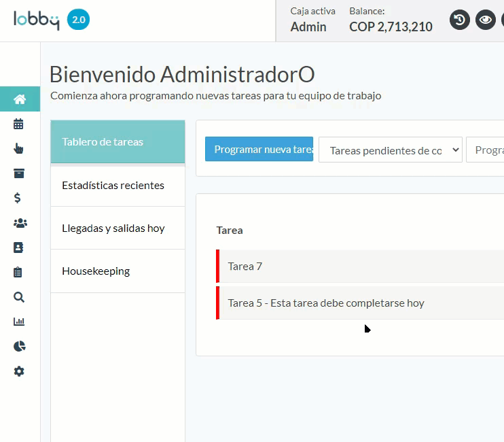This screenshot has height=442, width=504.
Task: Click the pointing hand sidebar icon
Action: (x=18, y=148)
